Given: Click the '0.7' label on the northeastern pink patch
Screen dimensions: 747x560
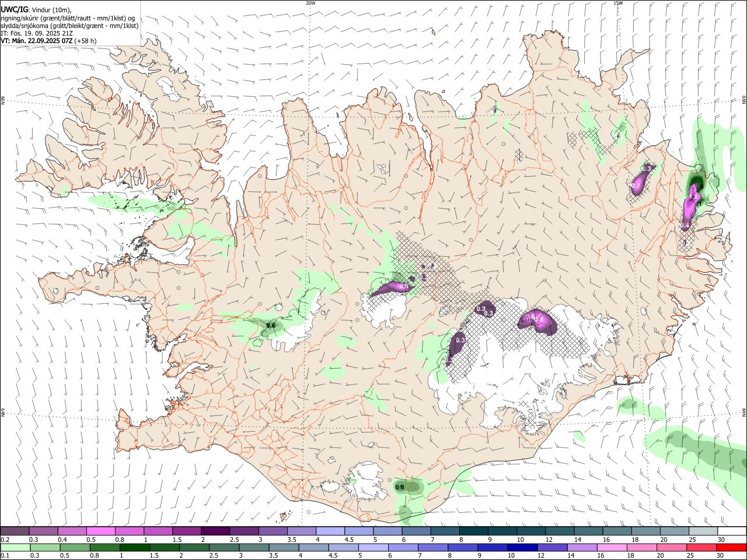Looking at the screenshot, I should [x=637, y=185].
